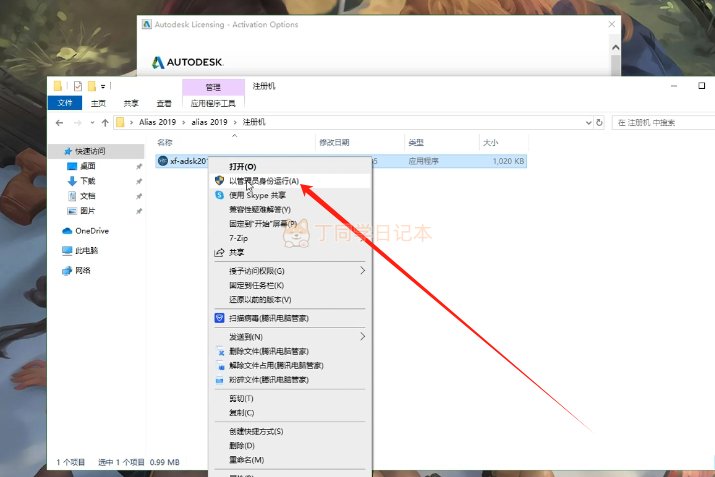The height and width of the screenshot is (477, 715).
Task: Open the quick access toolbar customize dropdown
Action: (x=103, y=86)
